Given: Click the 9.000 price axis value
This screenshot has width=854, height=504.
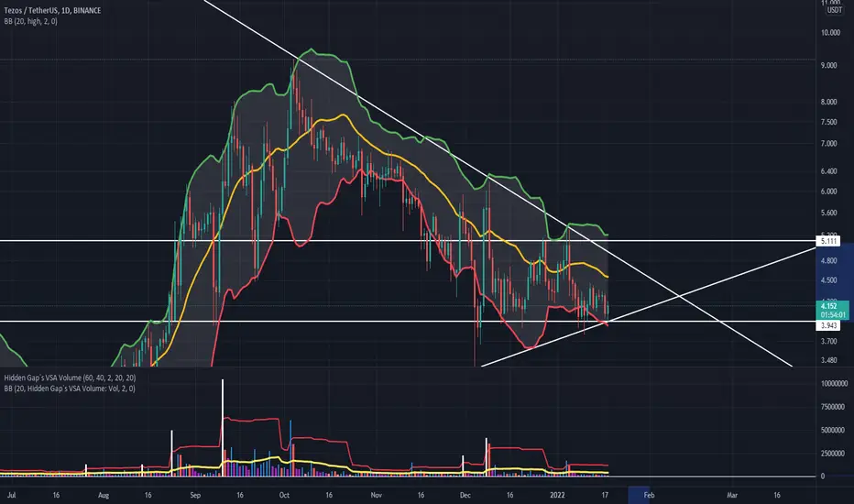Looking at the screenshot, I should pyautogui.click(x=829, y=65).
